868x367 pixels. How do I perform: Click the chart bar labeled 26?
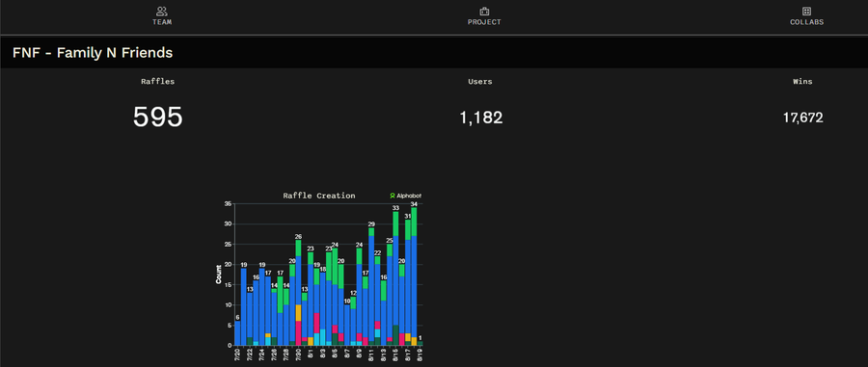[298, 293]
